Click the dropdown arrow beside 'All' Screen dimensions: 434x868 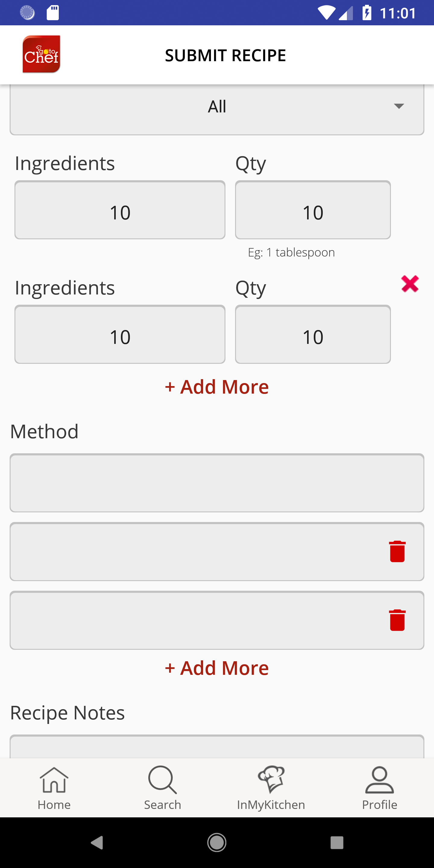point(399,106)
